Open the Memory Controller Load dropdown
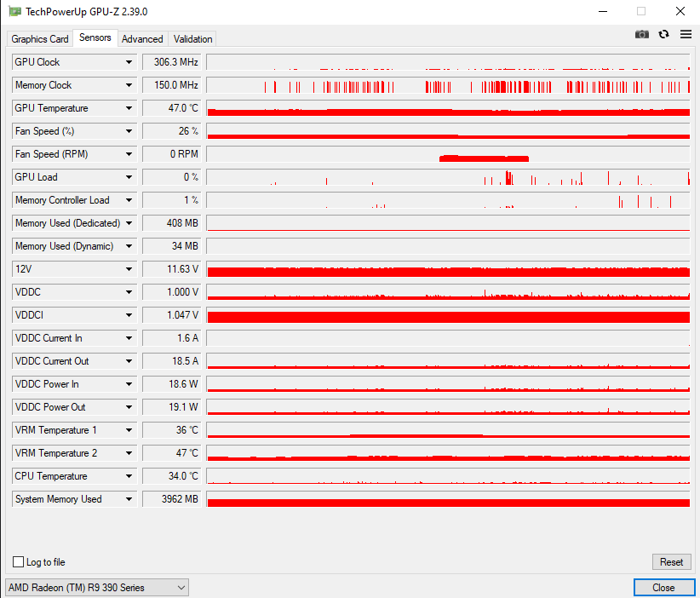This screenshot has height=598, width=700. pos(129,200)
